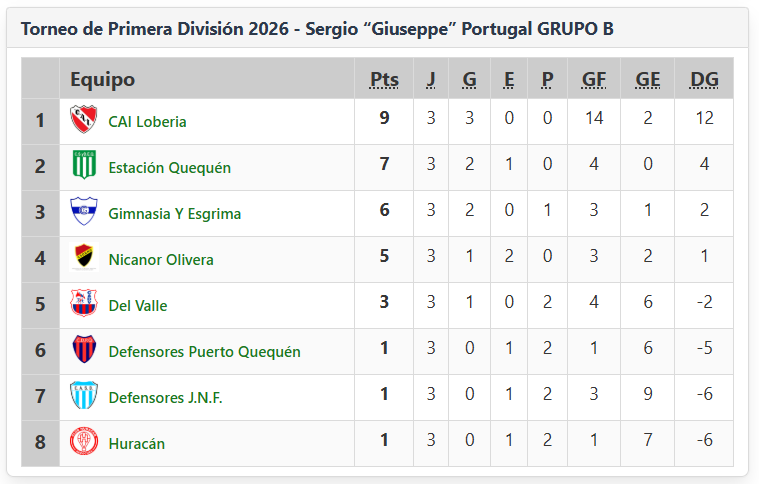Click the GE column header
Viewport: 759px width, 484px height.
[648, 80]
